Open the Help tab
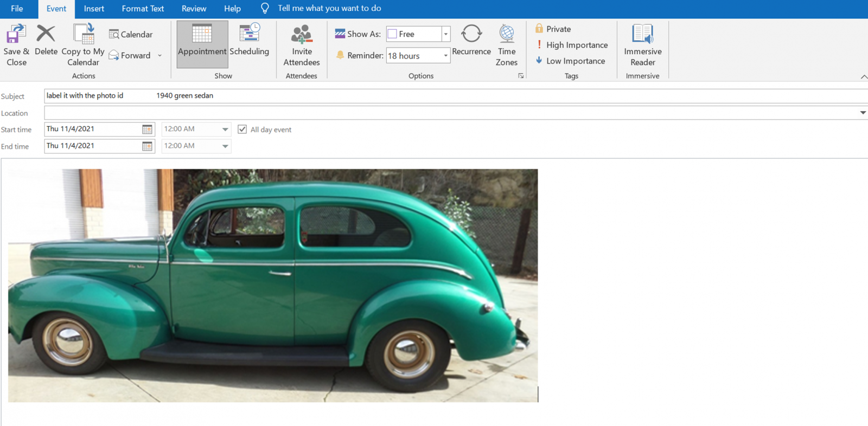The width and height of the screenshot is (868, 426). click(232, 9)
